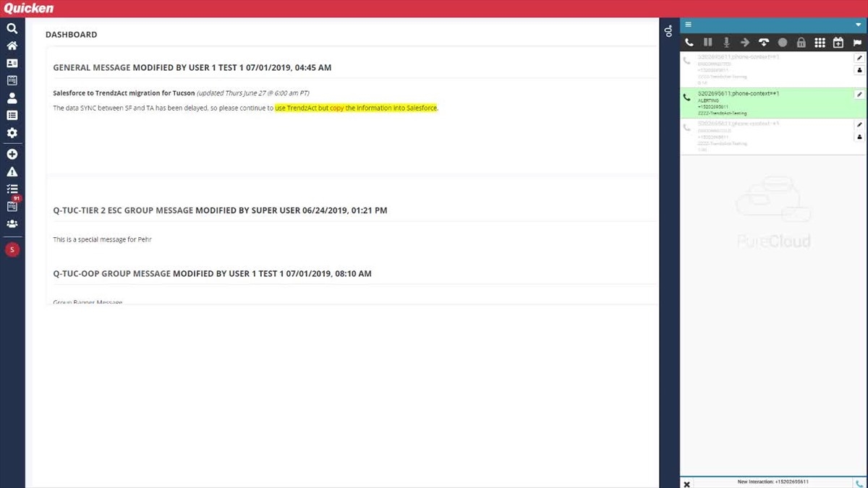Viewport: 868px width, 488px height.
Task: Click the flag icon in the call toolbar
Action: pyautogui.click(x=857, y=43)
